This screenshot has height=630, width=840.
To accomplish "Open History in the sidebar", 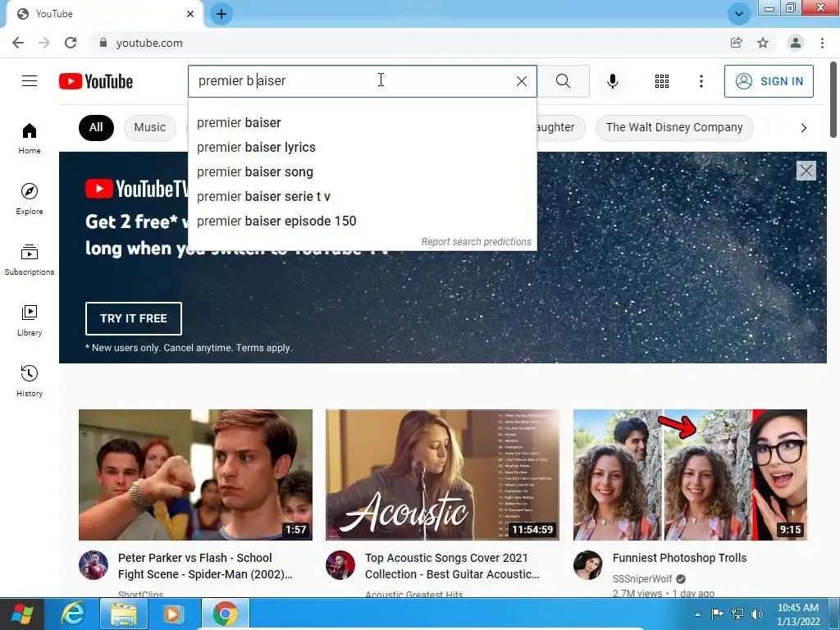I will (x=30, y=381).
